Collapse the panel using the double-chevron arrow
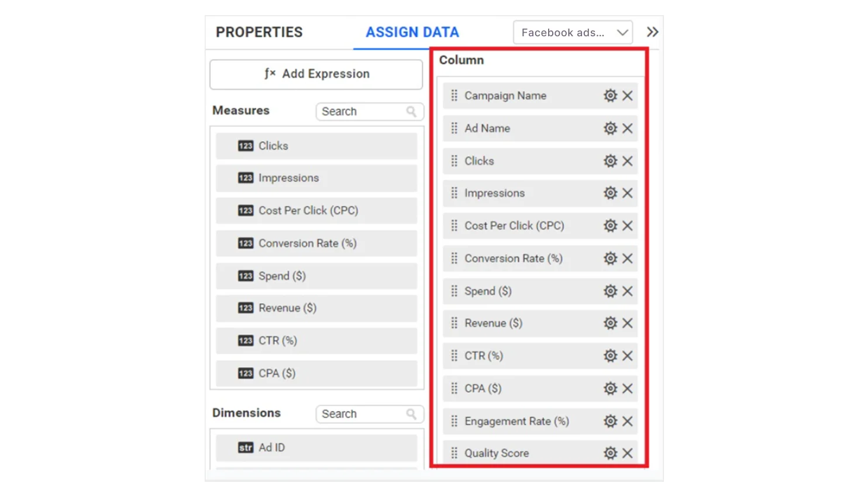 pyautogui.click(x=652, y=32)
